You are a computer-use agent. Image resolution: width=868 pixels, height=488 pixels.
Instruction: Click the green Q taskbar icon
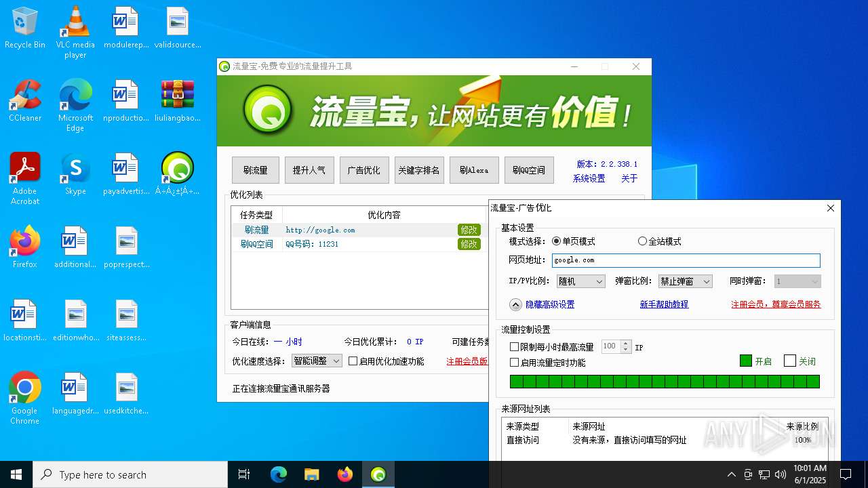[378, 474]
